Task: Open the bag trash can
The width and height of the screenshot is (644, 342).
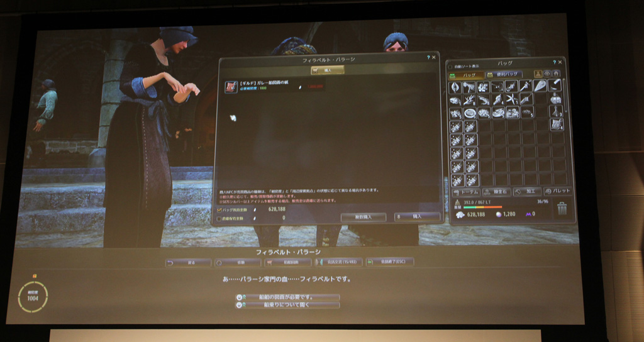Action: [x=562, y=208]
